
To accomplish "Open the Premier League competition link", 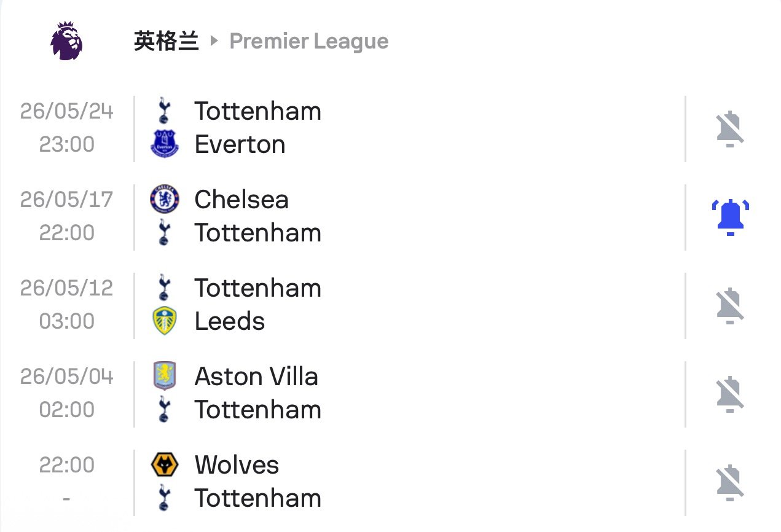I will (308, 42).
